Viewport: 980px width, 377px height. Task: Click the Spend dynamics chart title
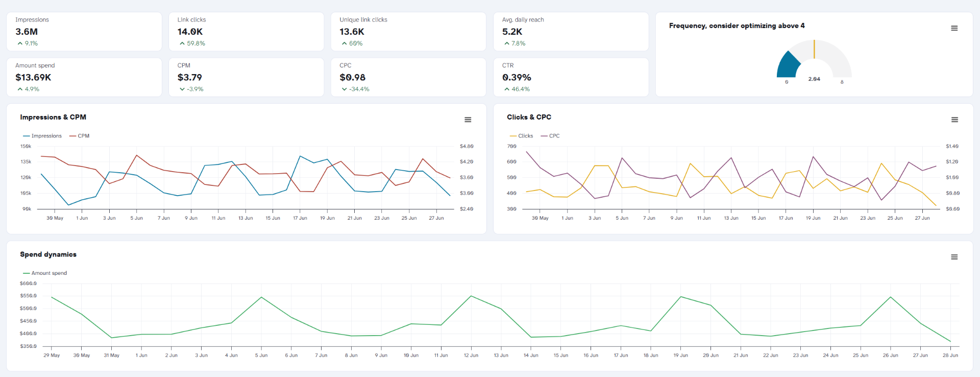(x=48, y=254)
